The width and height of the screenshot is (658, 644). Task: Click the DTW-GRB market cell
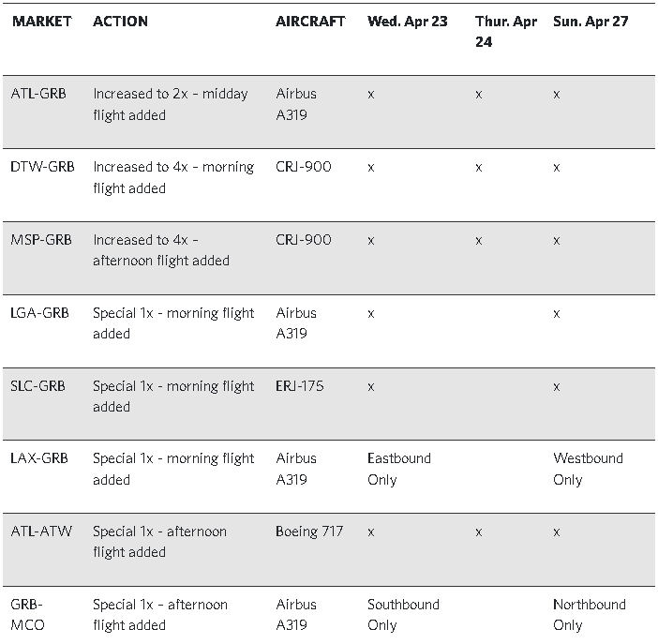pyautogui.click(x=42, y=167)
